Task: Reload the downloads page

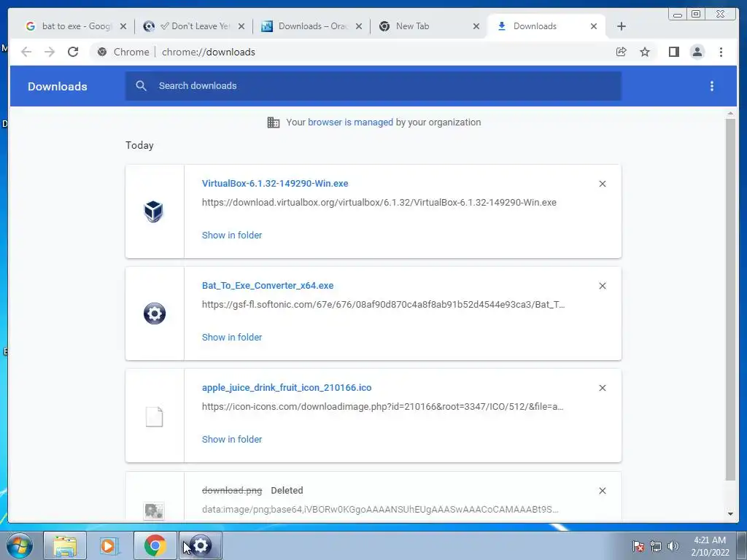Action: point(73,52)
